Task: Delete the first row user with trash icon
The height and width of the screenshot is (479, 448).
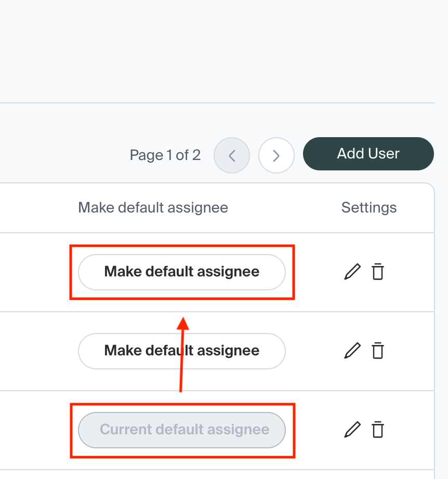Action: coord(378,272)
